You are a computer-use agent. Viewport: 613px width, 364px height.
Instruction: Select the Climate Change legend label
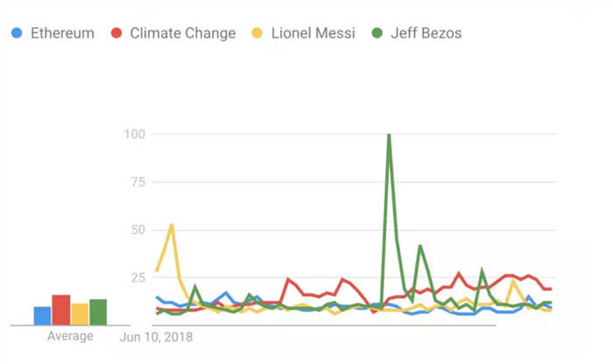tap(183, 33)
